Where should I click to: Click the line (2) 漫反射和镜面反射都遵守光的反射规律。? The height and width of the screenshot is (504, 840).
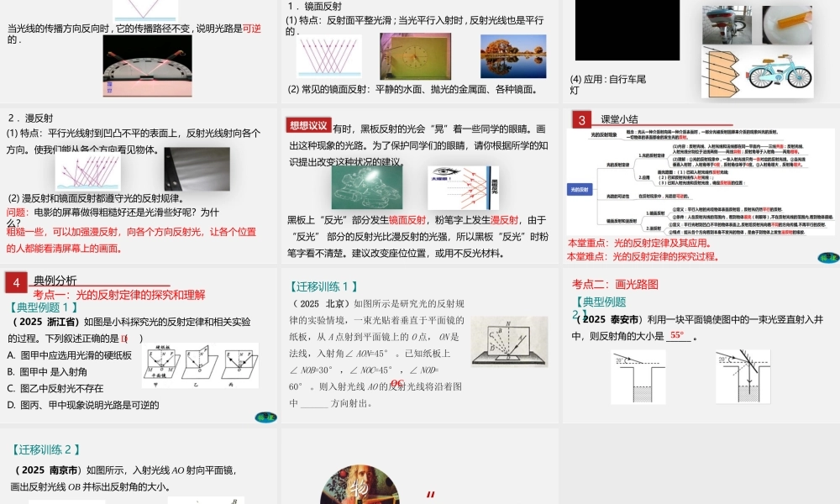pyautogui.click(x=97, y=198)
